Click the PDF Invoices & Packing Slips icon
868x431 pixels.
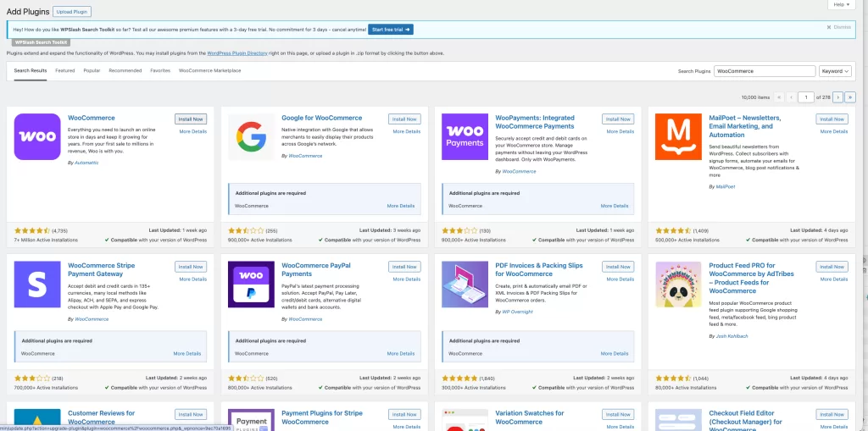pos(465,285)
